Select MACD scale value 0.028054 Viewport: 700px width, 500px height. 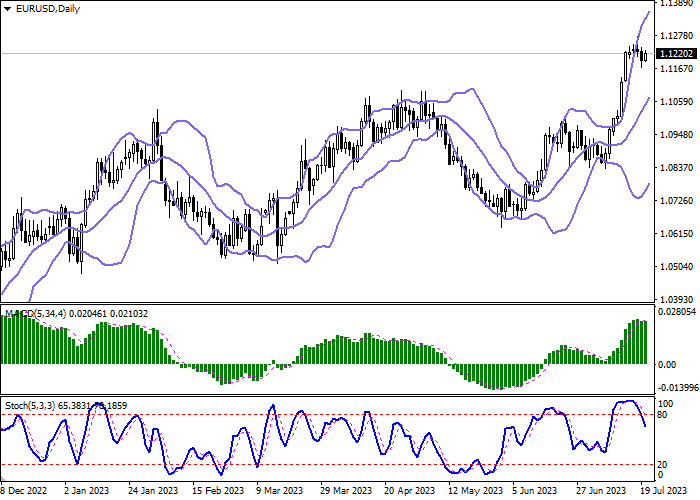(677, 312)
